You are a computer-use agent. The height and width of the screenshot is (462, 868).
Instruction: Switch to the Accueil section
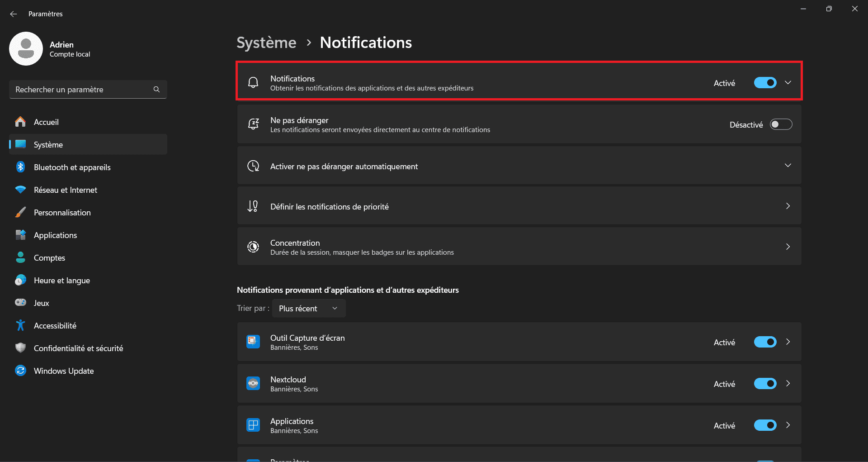coord(46,122)
